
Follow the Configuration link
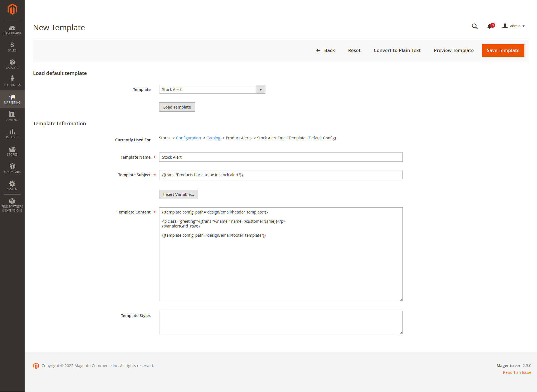(188, 138)
